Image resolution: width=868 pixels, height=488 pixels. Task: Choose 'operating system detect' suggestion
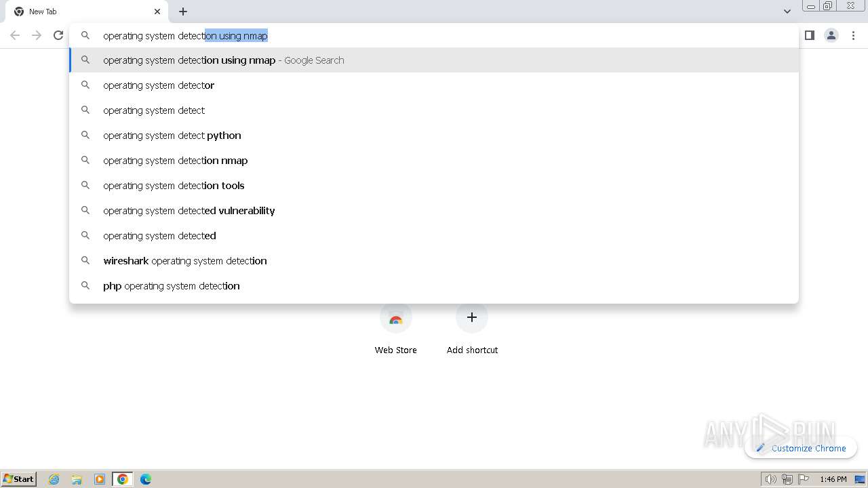point(434,110)
